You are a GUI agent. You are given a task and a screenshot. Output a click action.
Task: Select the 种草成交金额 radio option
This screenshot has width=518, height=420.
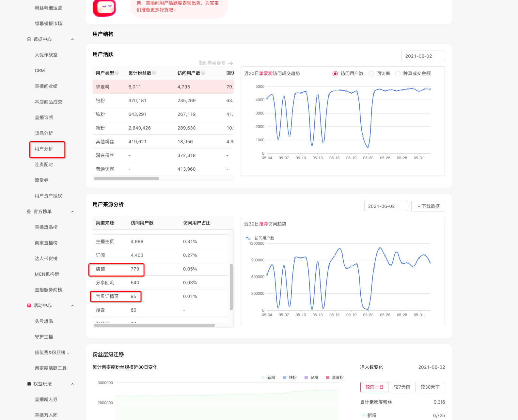pyautogui.click(x=398, y=74)
